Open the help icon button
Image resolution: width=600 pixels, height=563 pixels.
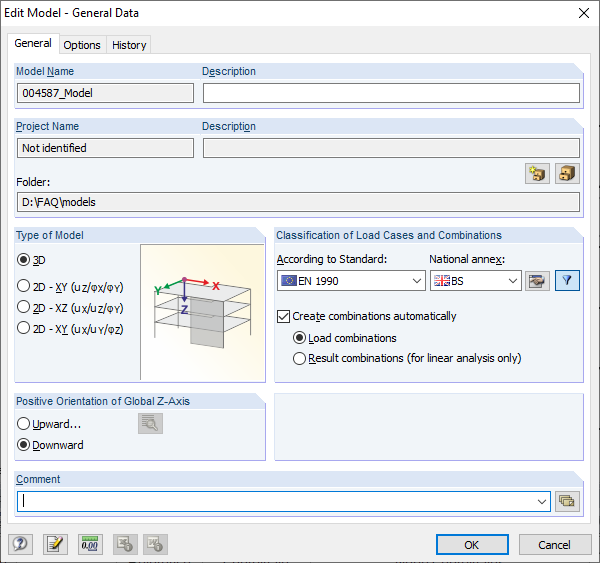[x=20, y=544]
